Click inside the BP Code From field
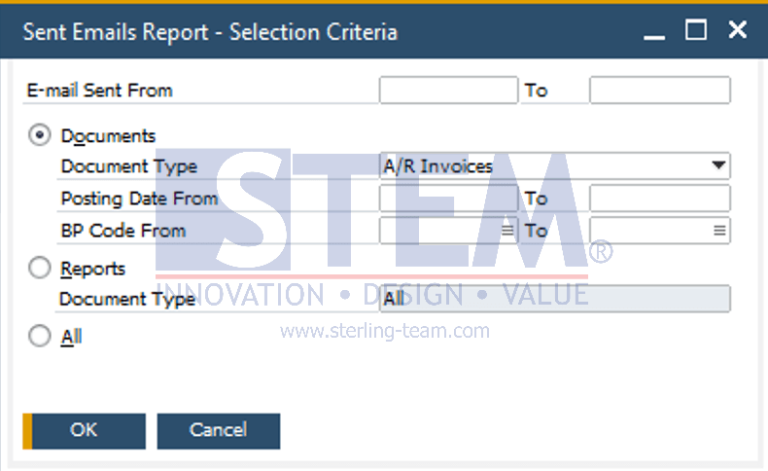This screenshot has height=471, width=768. (438, 231)
